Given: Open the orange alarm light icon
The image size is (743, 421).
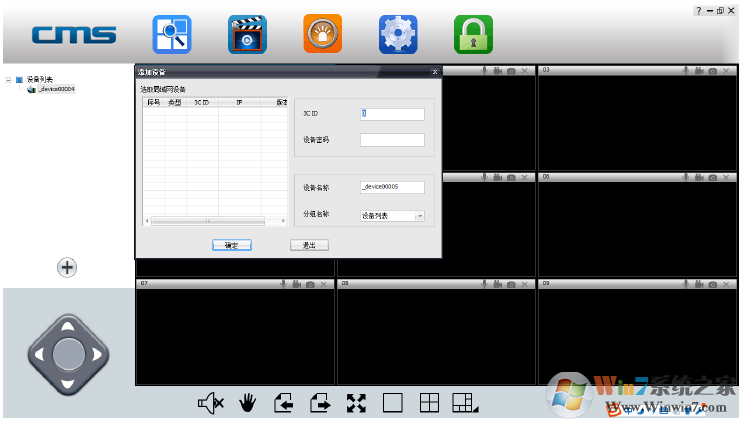Looking at the screenshot, I should (322, 35).
